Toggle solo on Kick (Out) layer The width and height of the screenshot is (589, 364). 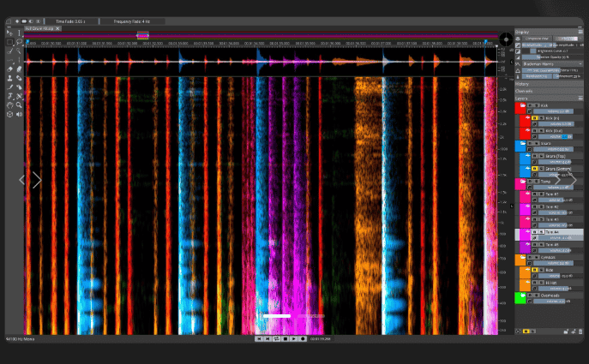point(534,130)
